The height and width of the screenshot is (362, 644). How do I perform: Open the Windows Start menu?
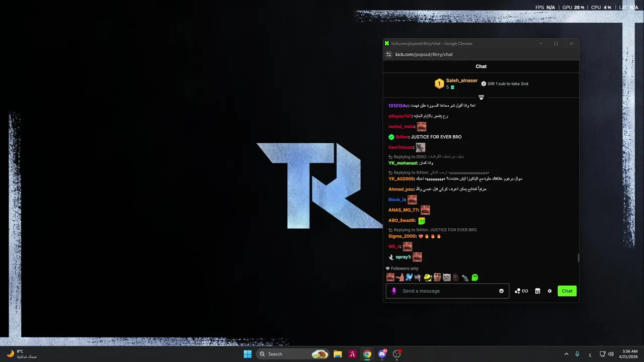point(248,354)
